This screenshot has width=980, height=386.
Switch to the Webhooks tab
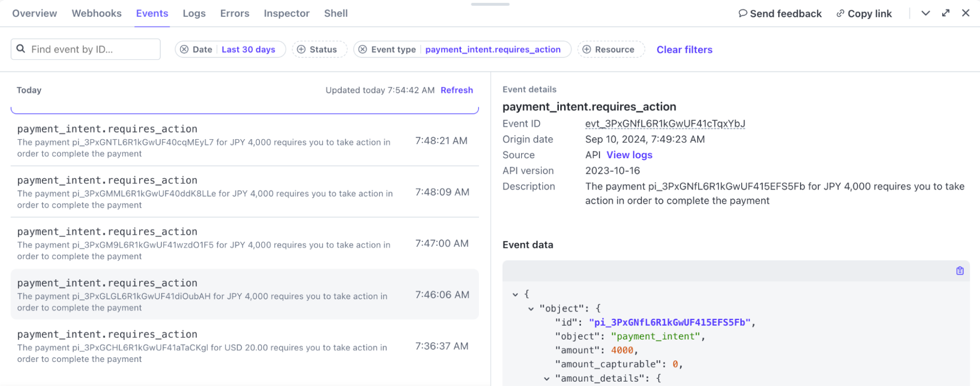click(x=97, y=13)
